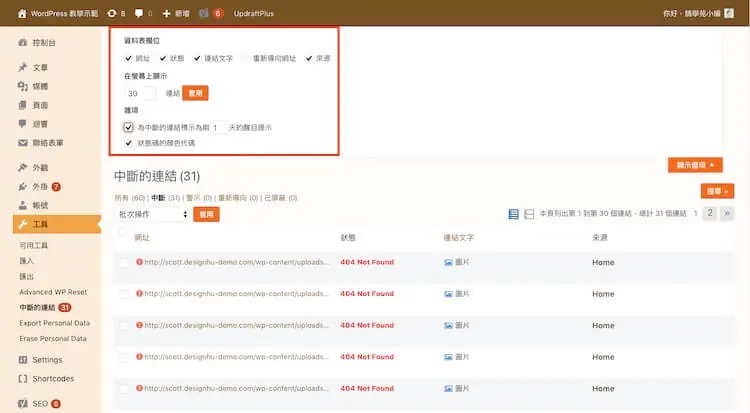Open the bulk actions (批次操作) dropdown

tap(152, 214)
